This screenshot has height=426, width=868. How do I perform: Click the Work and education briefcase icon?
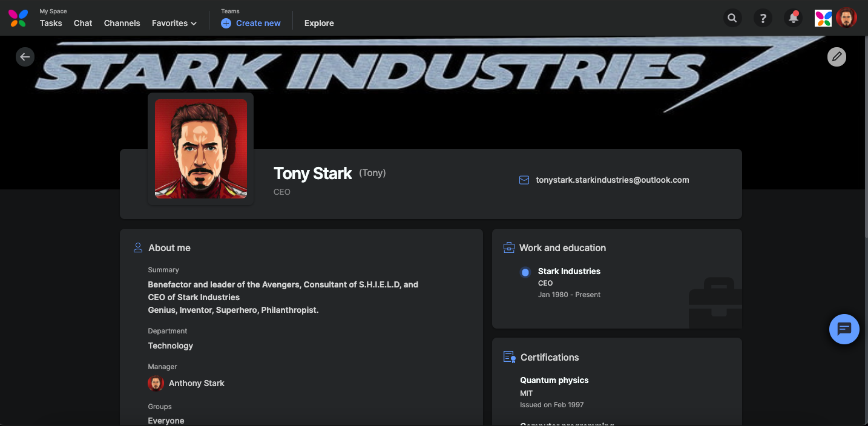pyautogui.click(x=509, y=247)
